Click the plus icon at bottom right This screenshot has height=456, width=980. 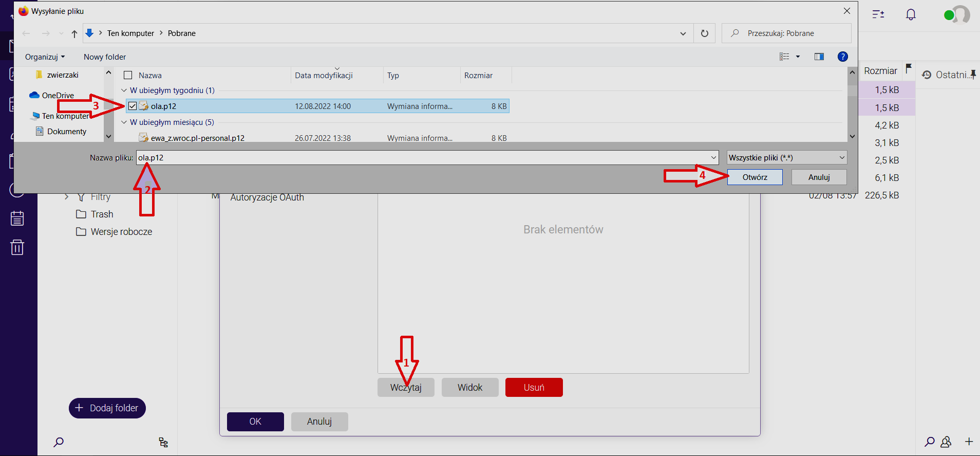tap(969, 442)
